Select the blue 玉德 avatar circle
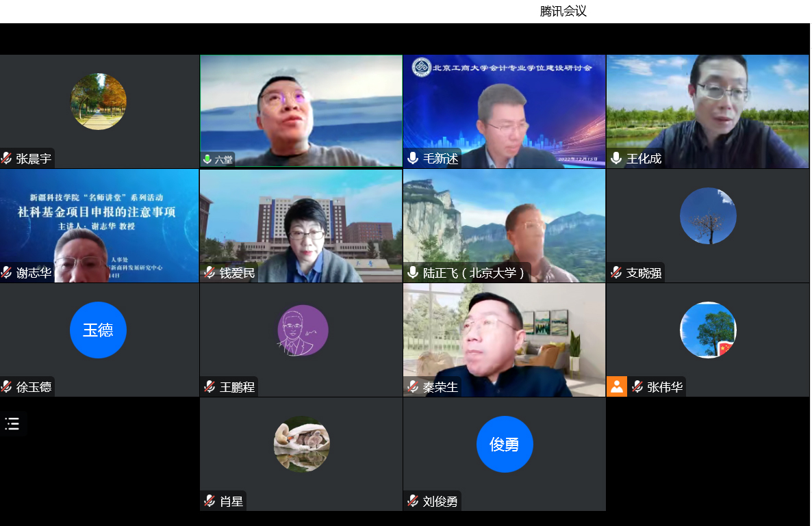Screen dimensions: 812x526 [x=98, y=330]
